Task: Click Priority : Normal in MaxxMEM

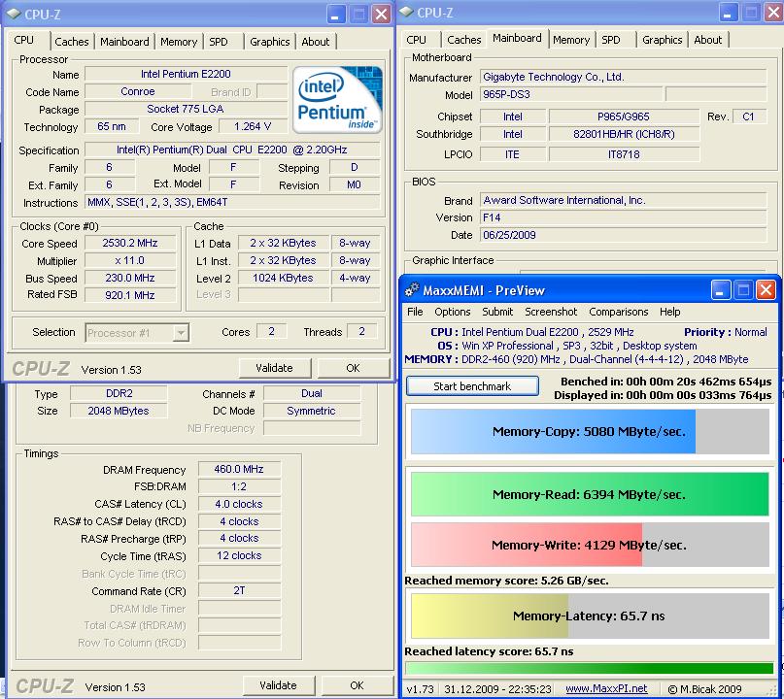Action: (x=726, y=332)
